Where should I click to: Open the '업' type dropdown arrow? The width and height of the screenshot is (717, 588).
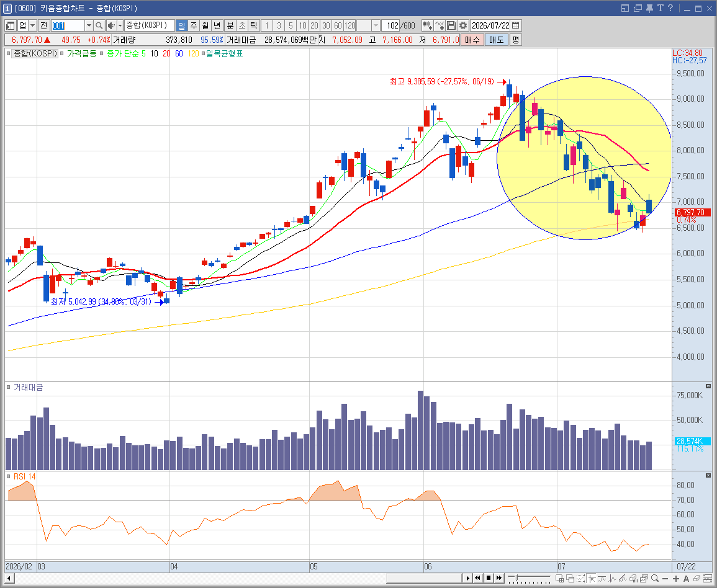[x=32, y=25]
